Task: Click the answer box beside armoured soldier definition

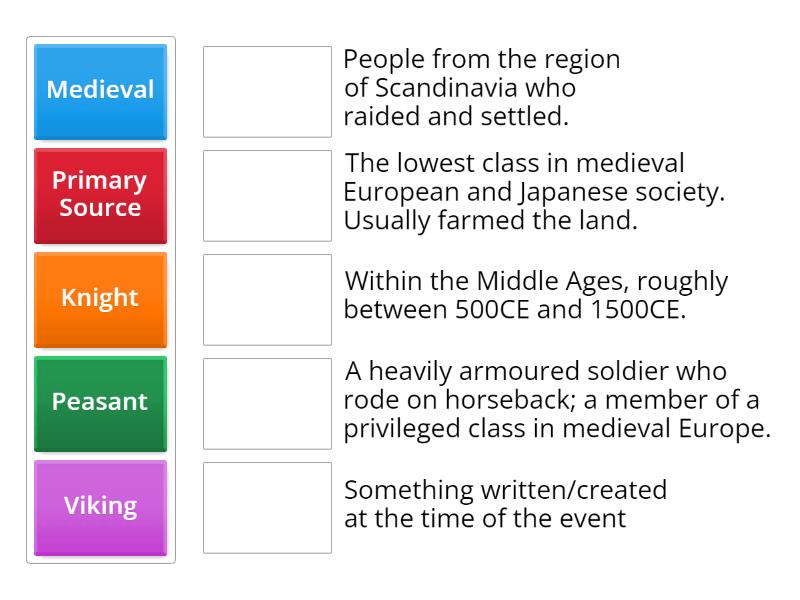Action: (x=267, y=404)
